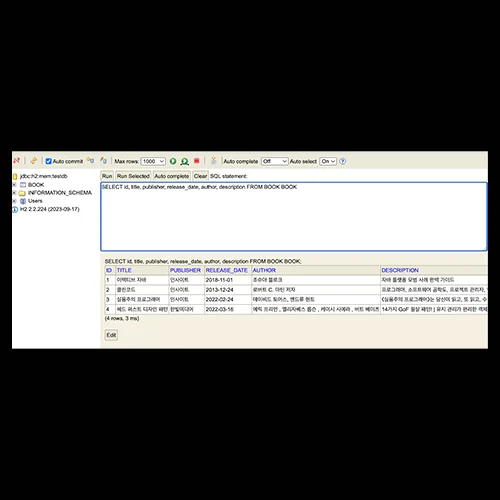Open the Auto complete Off dropdown
Screen dimensions: 500x500
(274, 161)
